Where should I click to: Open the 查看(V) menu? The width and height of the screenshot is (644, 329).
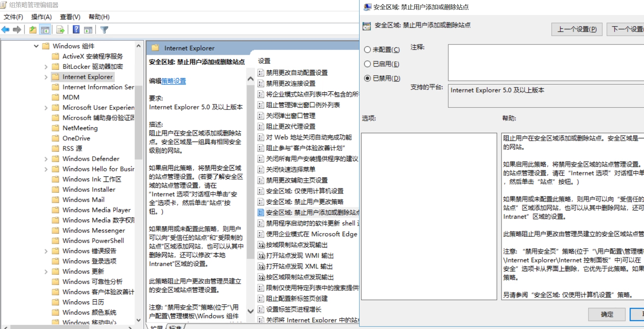click(x=70, y=17)
